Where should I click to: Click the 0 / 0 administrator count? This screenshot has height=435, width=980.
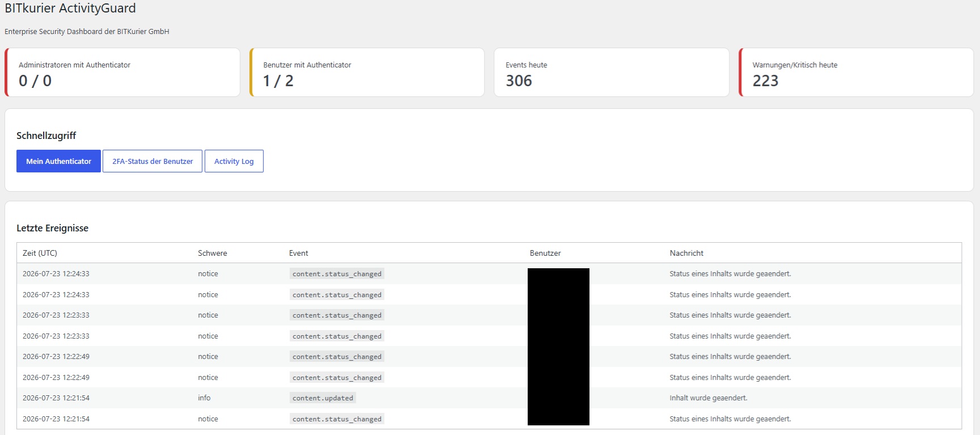[x=35, y=81]
